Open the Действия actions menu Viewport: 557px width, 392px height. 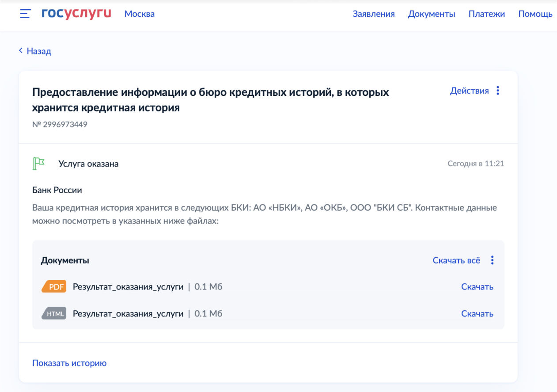[x=469, y=91]
